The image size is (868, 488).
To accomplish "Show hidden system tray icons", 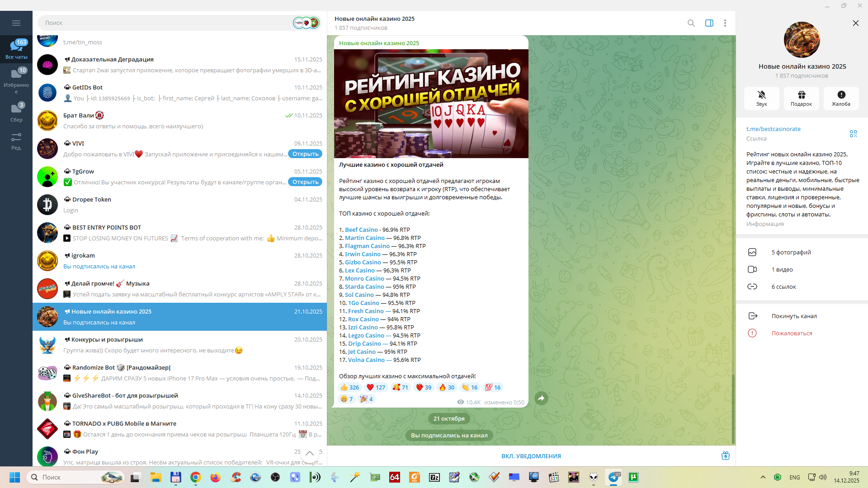I will point(763,477).
